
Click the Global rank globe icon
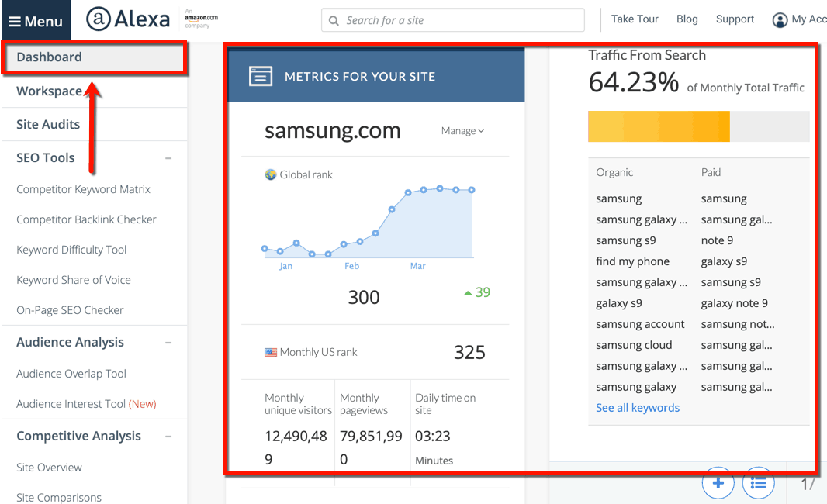270,174
